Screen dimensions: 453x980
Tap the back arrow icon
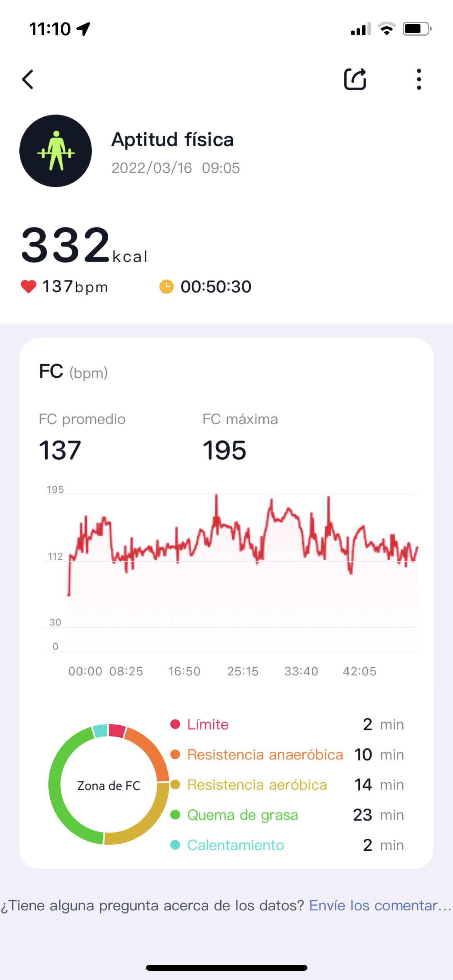click(28, 79)
